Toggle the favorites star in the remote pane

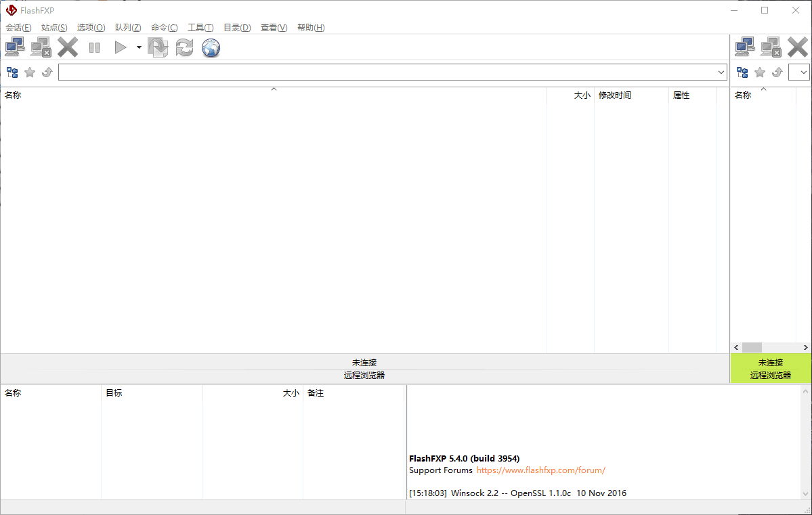[x=759, y=72]
